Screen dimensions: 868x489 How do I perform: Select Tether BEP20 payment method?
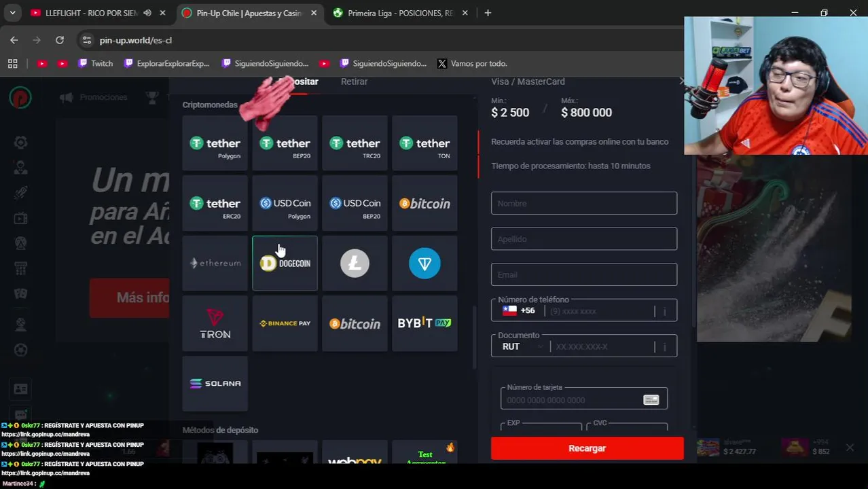point(285,143)
